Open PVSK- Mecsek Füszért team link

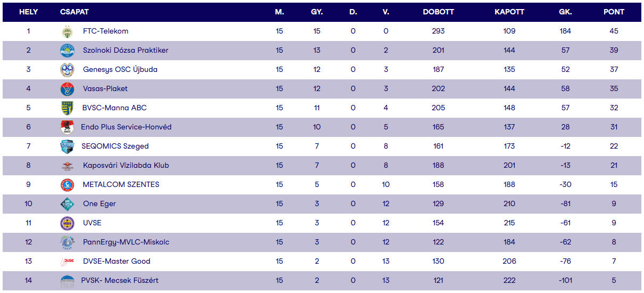[120, 281]
